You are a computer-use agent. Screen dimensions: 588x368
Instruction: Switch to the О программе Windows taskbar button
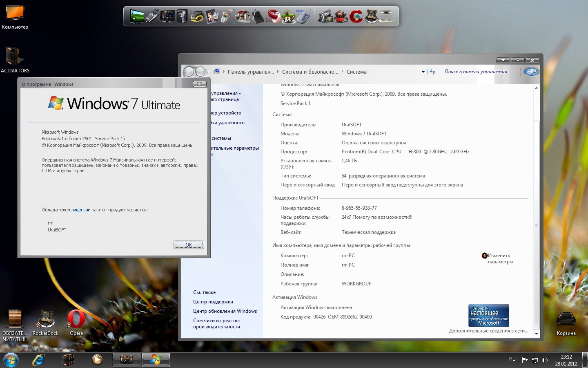156,360
